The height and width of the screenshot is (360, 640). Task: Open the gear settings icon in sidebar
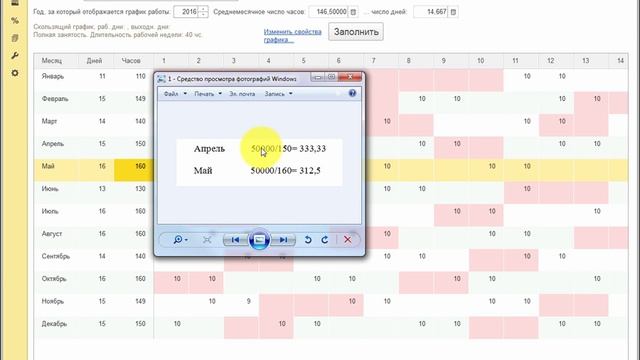click(15, 73)
